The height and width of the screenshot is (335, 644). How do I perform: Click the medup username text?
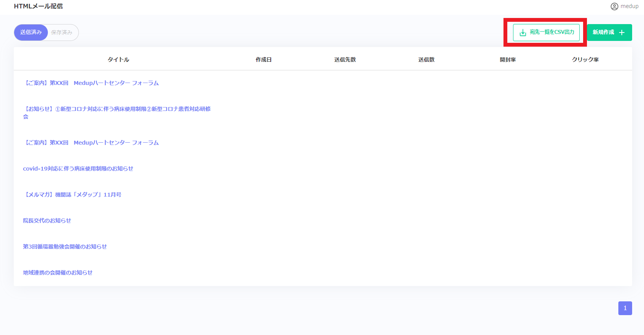629,7
